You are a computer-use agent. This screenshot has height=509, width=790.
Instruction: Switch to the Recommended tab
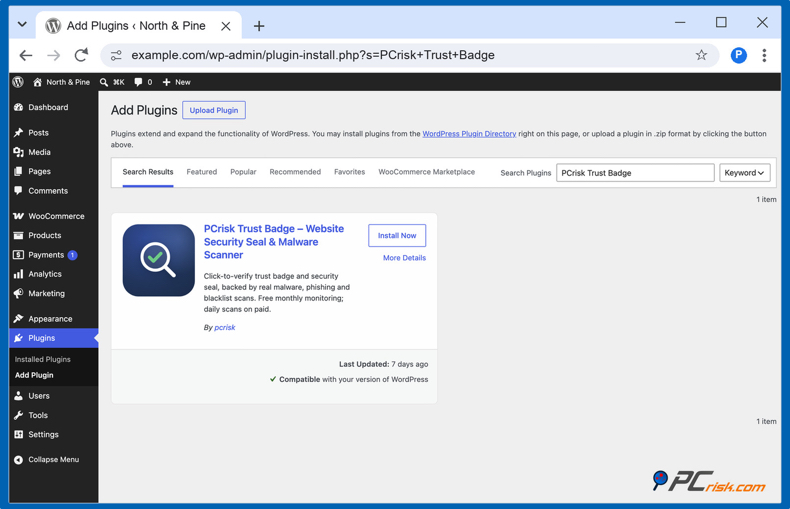[x=295, y=172]
